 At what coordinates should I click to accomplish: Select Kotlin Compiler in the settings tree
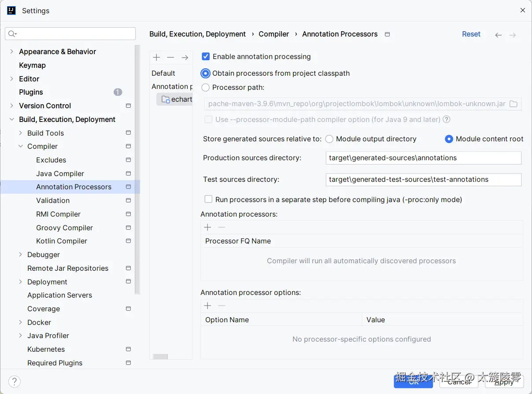[62, 241]
